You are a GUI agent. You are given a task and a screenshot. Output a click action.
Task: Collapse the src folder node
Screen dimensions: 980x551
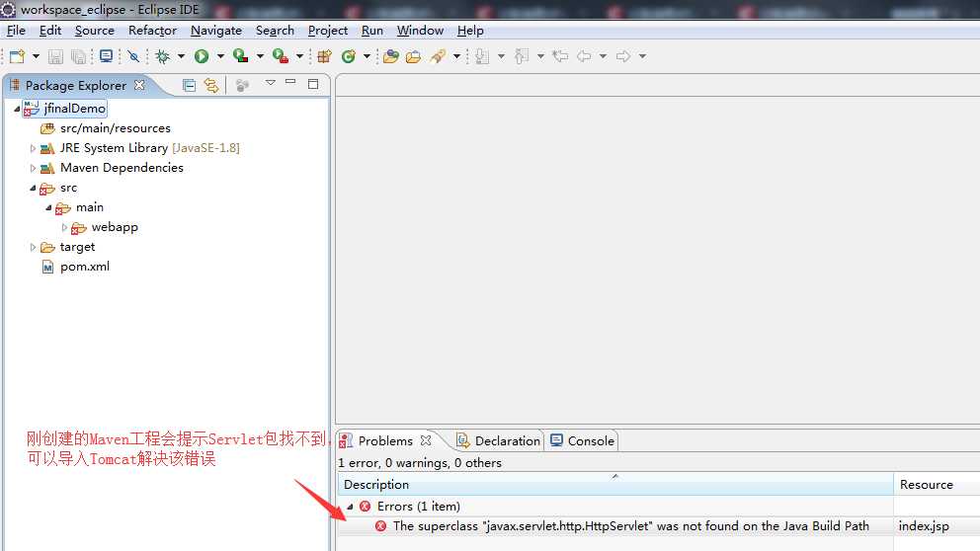[33, 188]
